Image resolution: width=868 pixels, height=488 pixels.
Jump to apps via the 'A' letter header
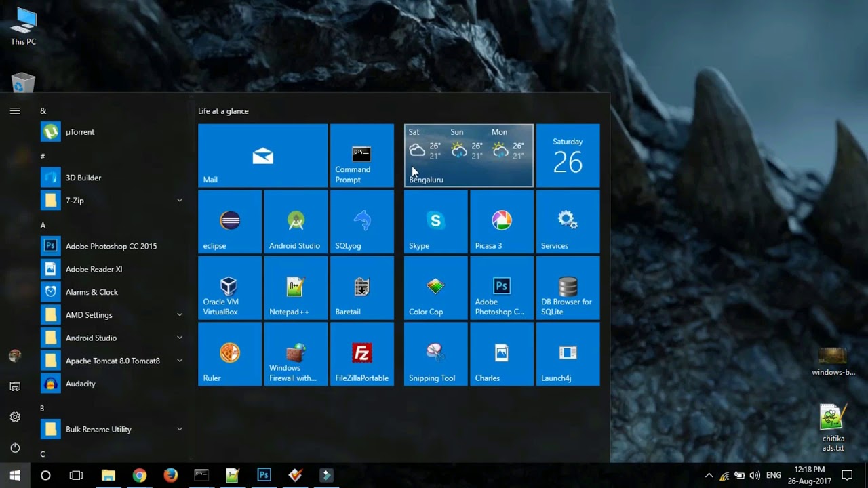pyautogui.click(x=43, y=225)
